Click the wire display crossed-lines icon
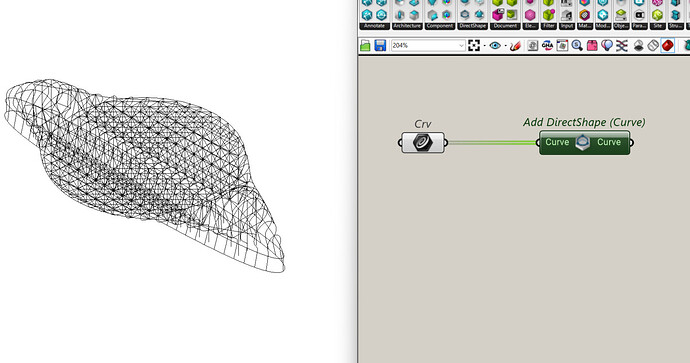The image size is (690, 363). point(621,45)
